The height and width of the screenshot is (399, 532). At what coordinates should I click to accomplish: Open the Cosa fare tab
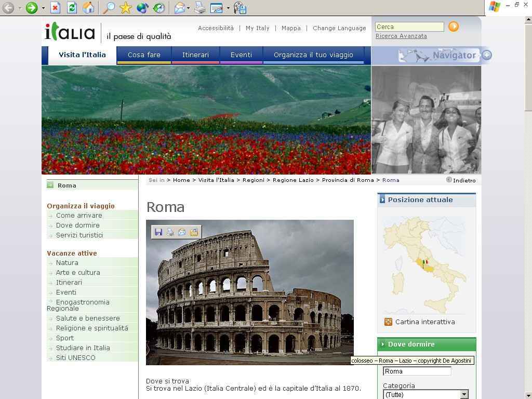click(144, 55)
